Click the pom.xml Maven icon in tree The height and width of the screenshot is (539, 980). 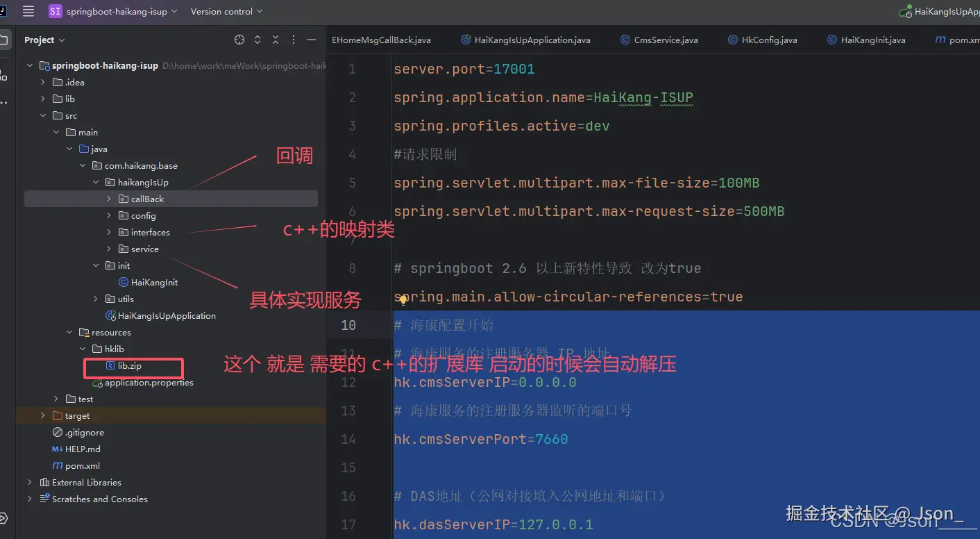click(x=58, y=465)
